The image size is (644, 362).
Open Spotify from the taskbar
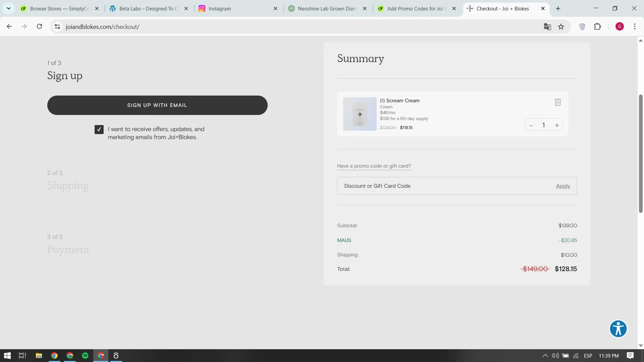[x=85, y=356]
